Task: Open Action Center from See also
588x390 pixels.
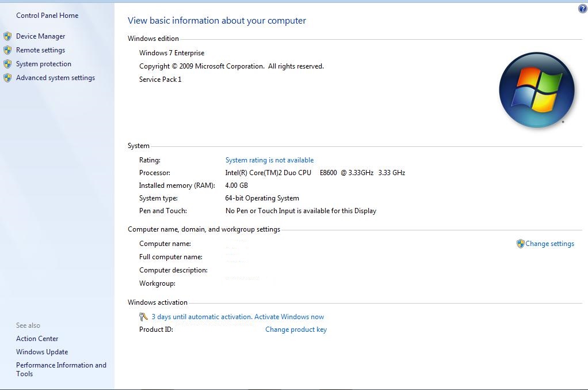Action: [x=37, y=339]
